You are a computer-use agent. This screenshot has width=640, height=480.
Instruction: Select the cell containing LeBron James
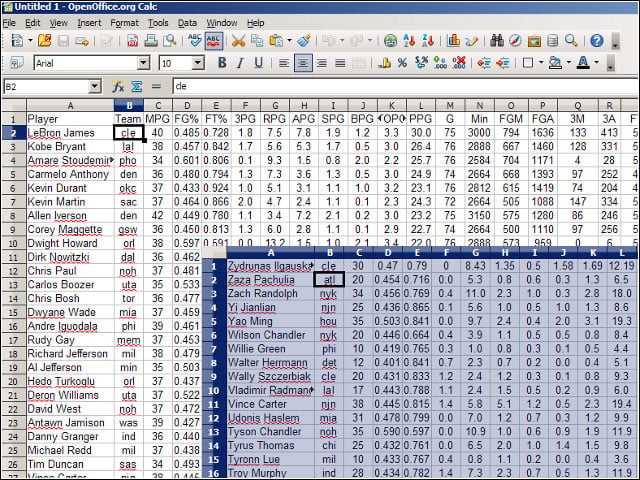point(70,133)
